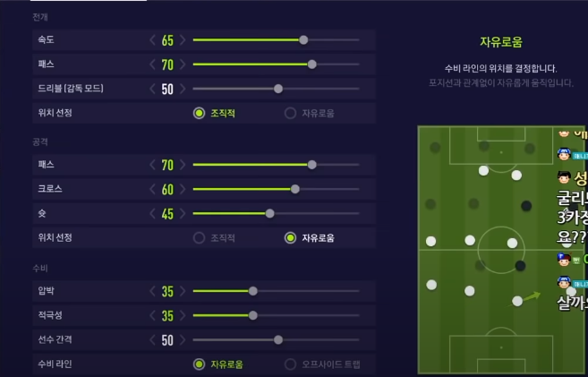Click the soccer pitch formation preview
Screen dimensions: 588x377
(488, 250)
